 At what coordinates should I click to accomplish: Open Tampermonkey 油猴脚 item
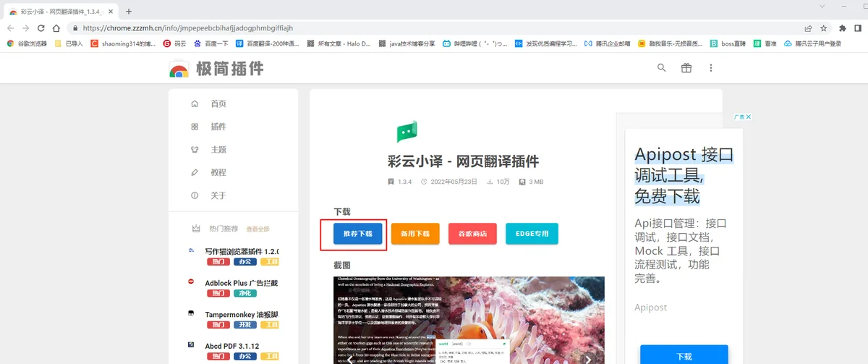242,314
